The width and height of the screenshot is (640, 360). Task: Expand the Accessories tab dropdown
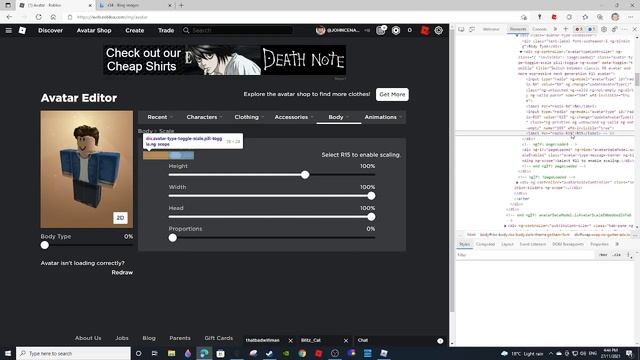coord(294,117)
